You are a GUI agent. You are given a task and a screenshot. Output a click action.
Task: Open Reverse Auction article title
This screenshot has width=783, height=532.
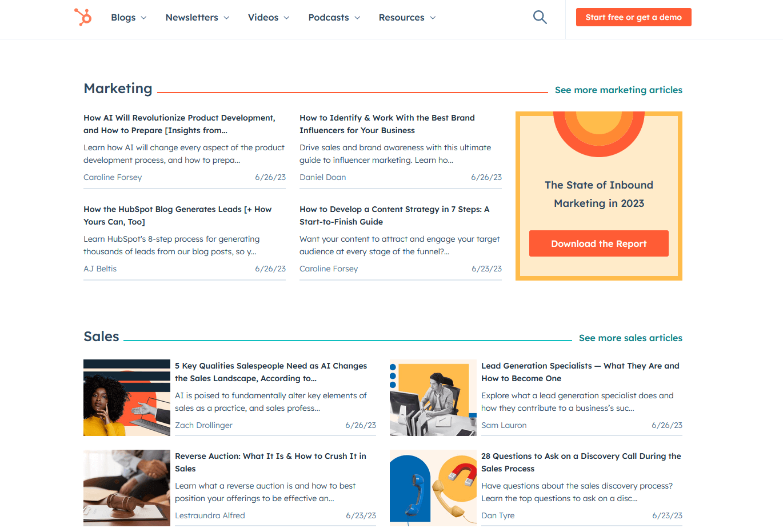tap(270, 462)
